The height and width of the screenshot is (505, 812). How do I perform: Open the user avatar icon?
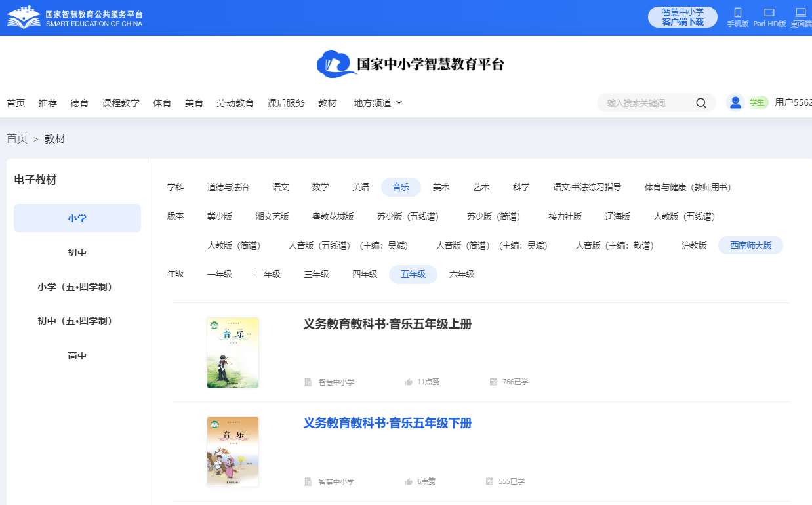[735, 102]
